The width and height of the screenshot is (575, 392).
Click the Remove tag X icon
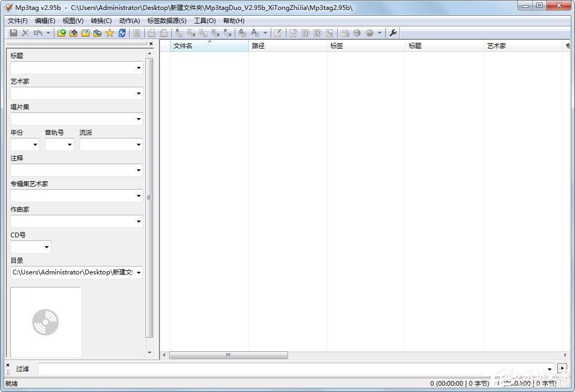[25, 33]
